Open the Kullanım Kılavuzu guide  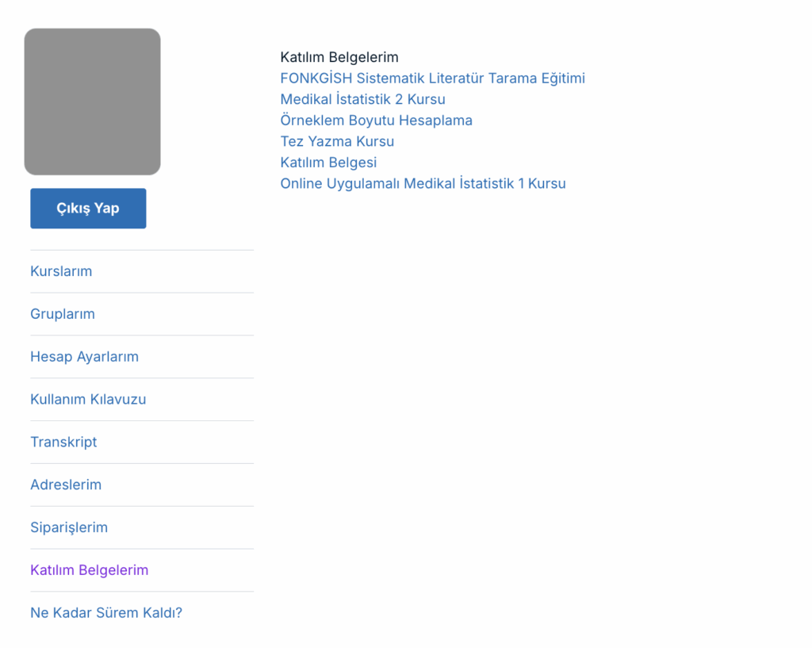(x=88, y=400)
